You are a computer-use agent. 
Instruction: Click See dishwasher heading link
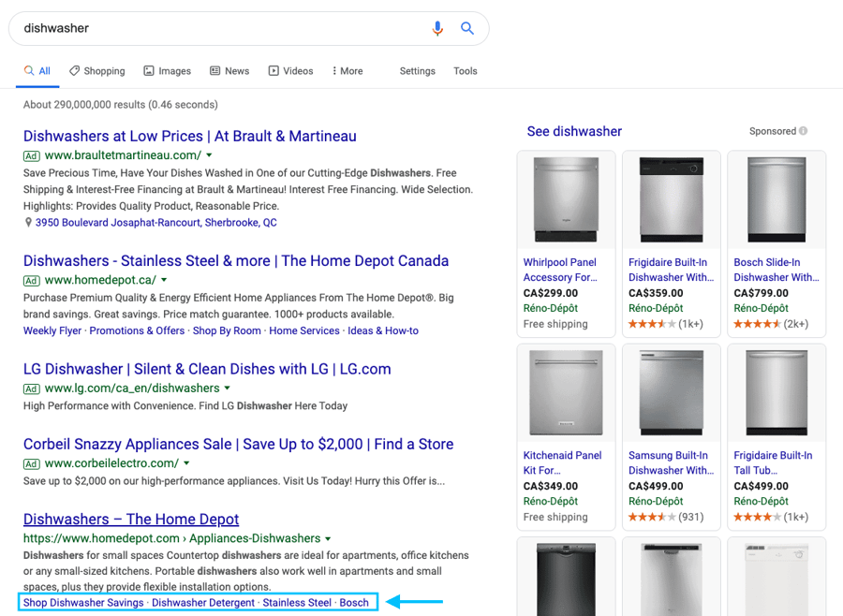coord(574,131)
